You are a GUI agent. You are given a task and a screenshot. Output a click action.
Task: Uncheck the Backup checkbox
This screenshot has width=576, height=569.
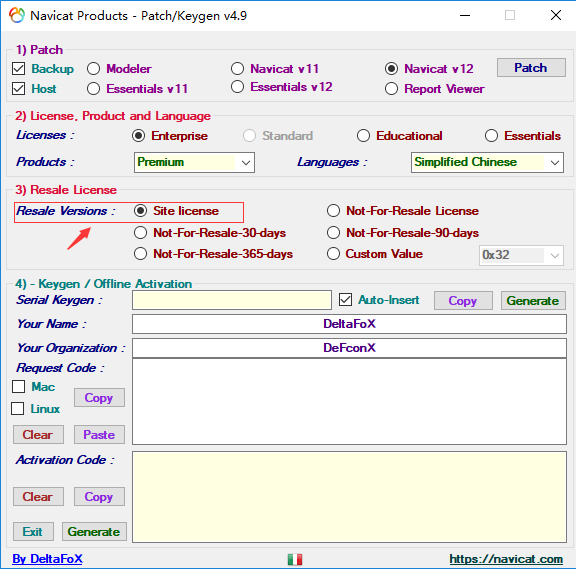point(19,69)
